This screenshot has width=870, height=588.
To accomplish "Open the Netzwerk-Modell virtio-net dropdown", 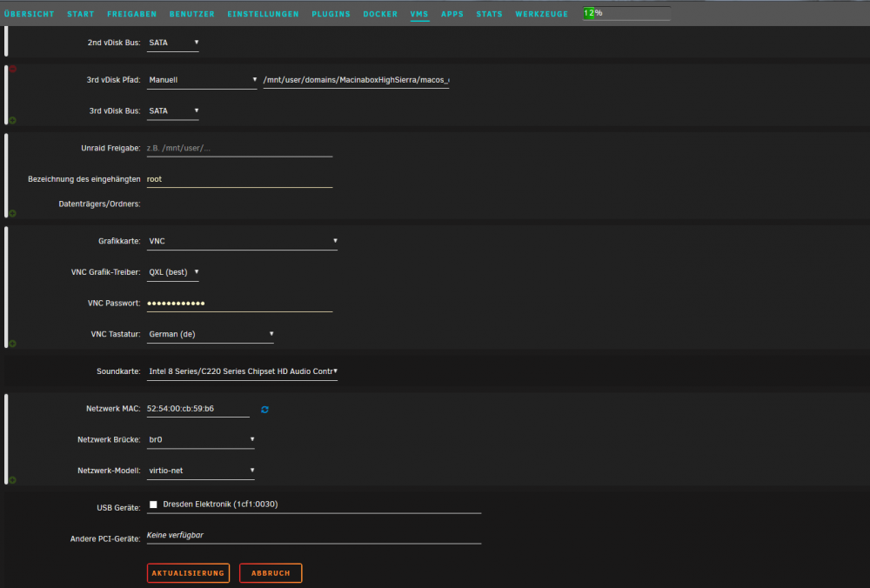I will 201,471.
